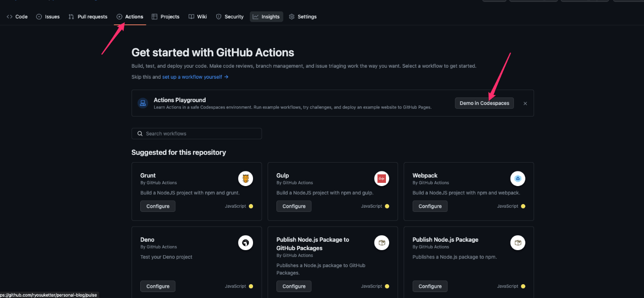
Task: Open the Pull requests tab
Action: point(88,17)
